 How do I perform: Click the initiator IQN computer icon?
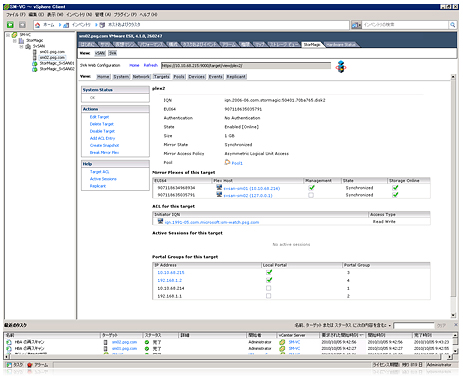(160, 221)
